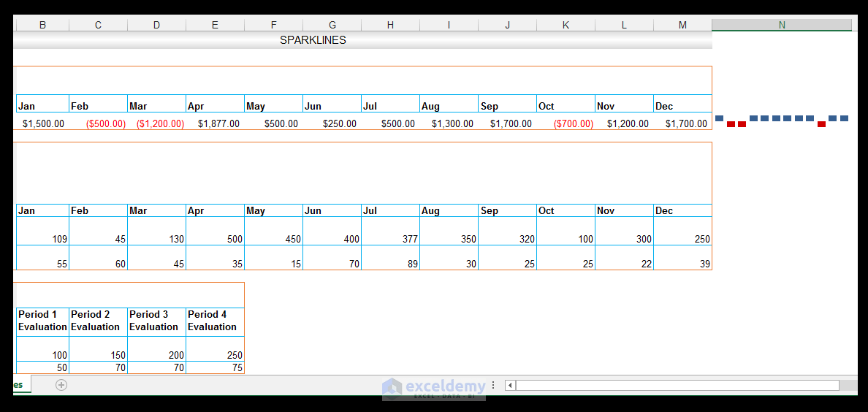Select the cell with value 377
The image size is (868, 412).
390,231
